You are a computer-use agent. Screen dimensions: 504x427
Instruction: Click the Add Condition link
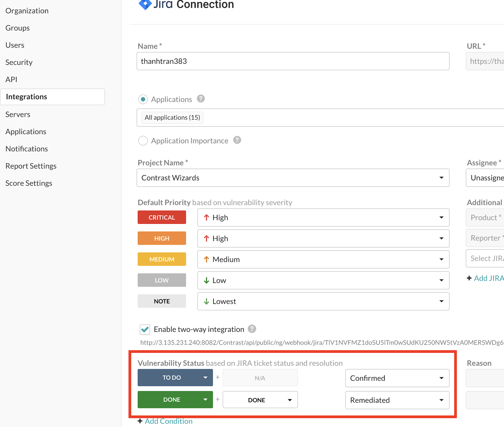click(x=169, y=421)
